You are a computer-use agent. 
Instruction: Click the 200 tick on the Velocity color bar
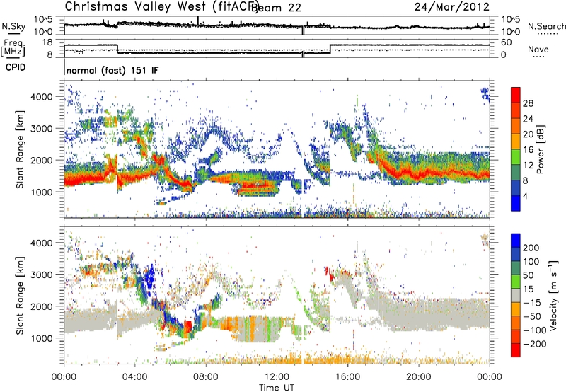pos(531,248)
